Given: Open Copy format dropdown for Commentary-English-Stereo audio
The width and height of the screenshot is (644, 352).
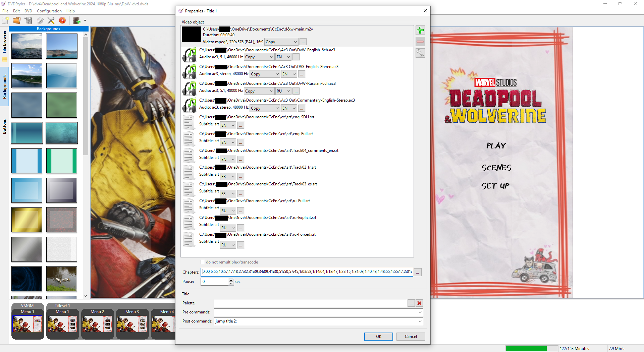Looking at the screenshot, I should pyautogui.click(x=265, y=108).
